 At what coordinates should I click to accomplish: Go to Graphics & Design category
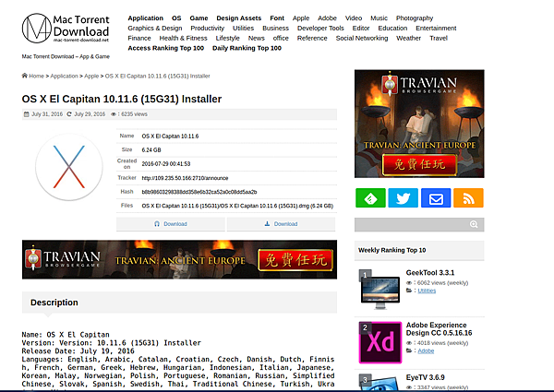tap(155, 28)
